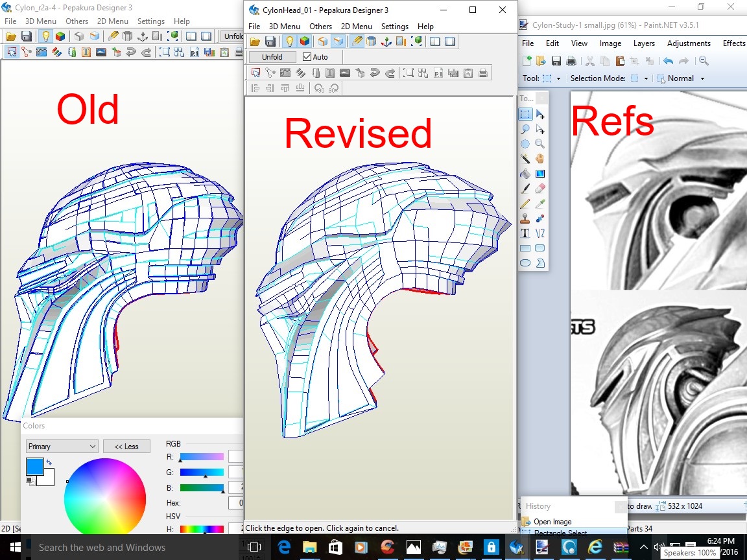This screenshot has width=747, height=560.
Task: Select the Magic Wand tool in Paint.NET
Action: tap(525, 157)
